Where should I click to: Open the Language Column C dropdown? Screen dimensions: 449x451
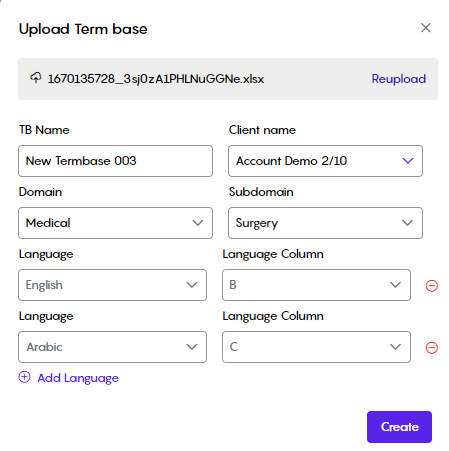pyautogui.click(x=316, y=347)
